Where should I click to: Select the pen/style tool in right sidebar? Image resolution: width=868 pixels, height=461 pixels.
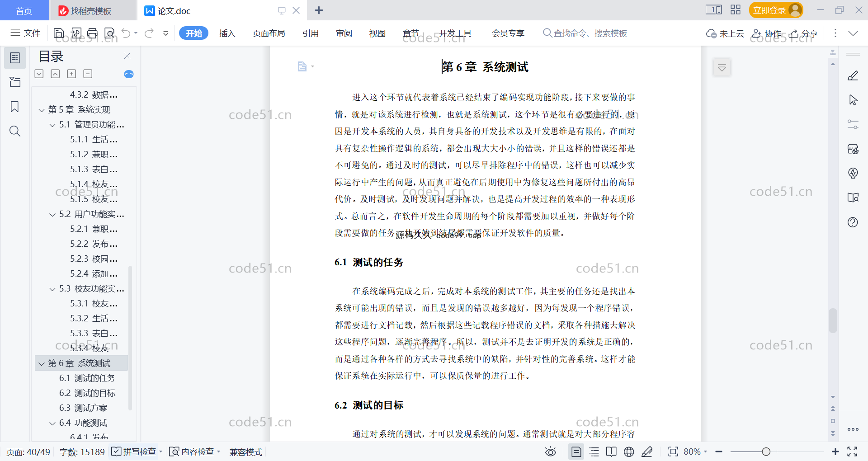pyautogui.click(x=853, y=75)
